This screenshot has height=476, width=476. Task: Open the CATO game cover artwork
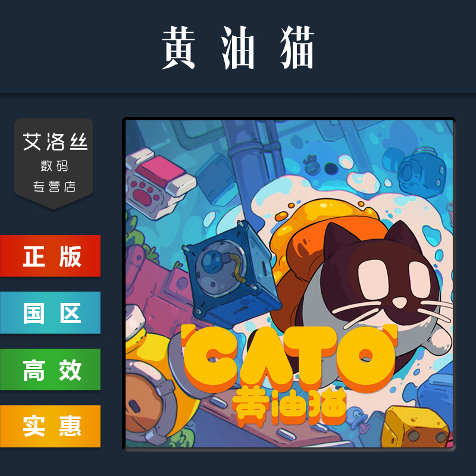tap(289, 284)
